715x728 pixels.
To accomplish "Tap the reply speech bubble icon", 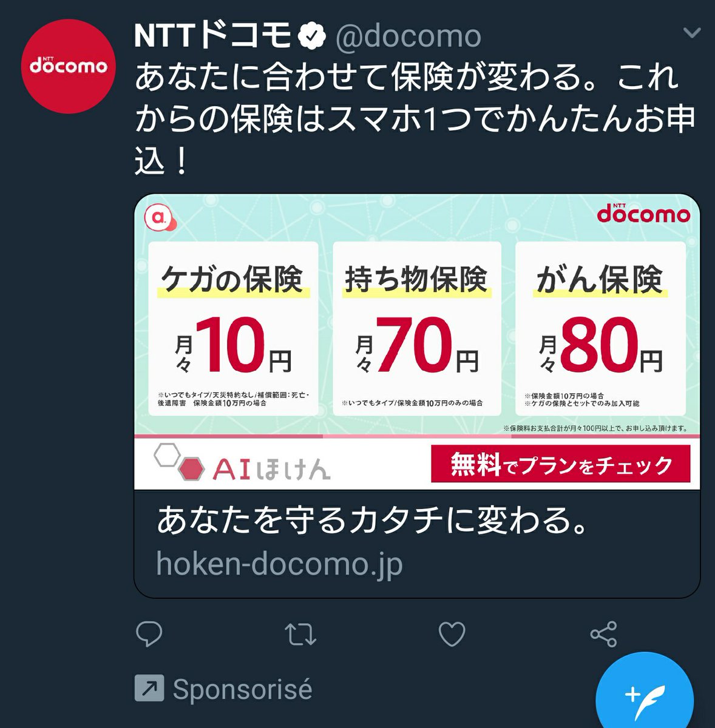I will point(149,634).
